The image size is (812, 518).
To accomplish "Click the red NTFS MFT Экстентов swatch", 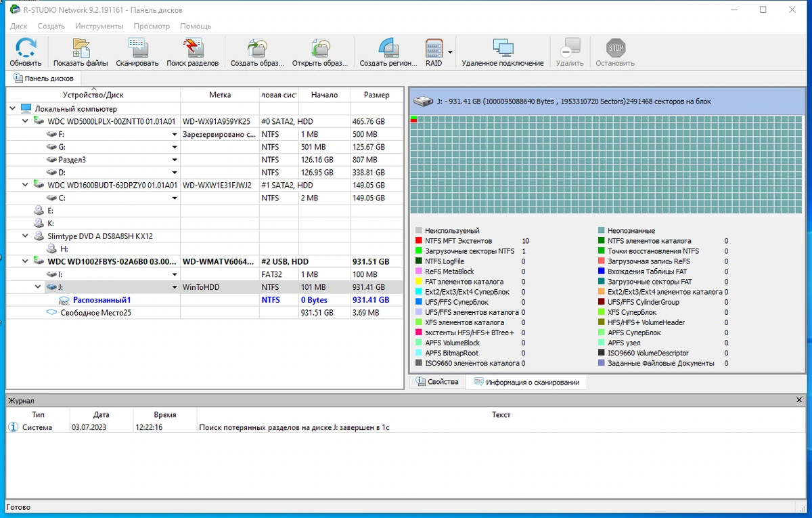I will pos(419,241).
